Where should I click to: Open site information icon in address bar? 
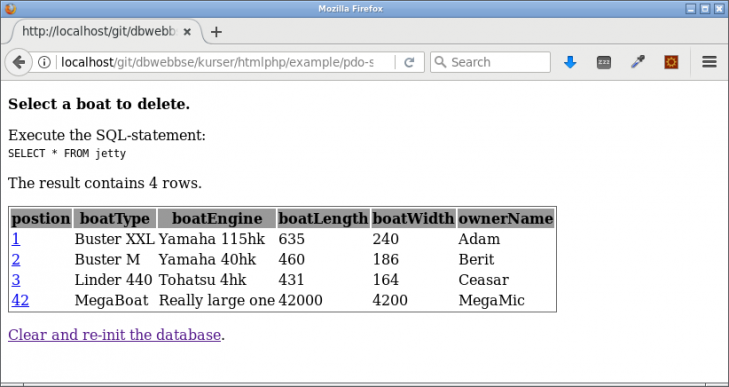point(44,62)
